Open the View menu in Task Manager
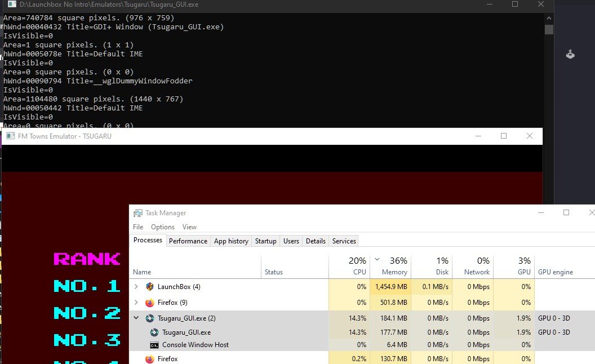This screenshot has width=595, height=364. [189, 227]
